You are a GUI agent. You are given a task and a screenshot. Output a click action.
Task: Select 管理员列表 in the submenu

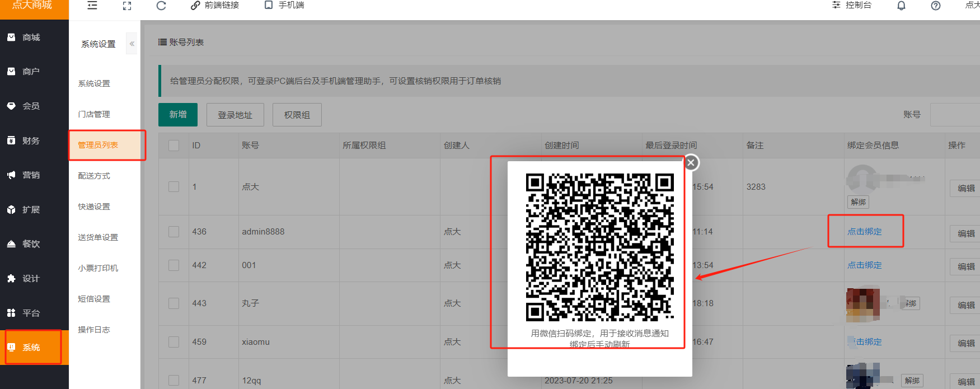click(98, 145)
